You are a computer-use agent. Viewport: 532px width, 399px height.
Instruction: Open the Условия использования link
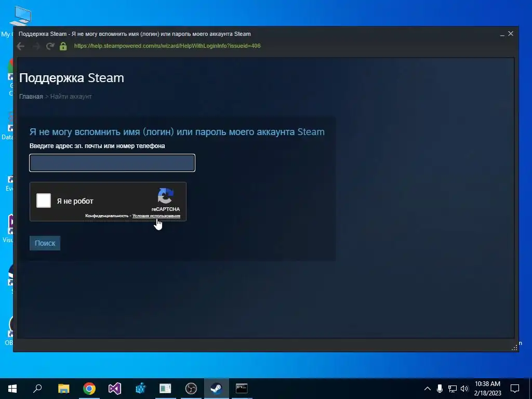click(x=156, y=216)
